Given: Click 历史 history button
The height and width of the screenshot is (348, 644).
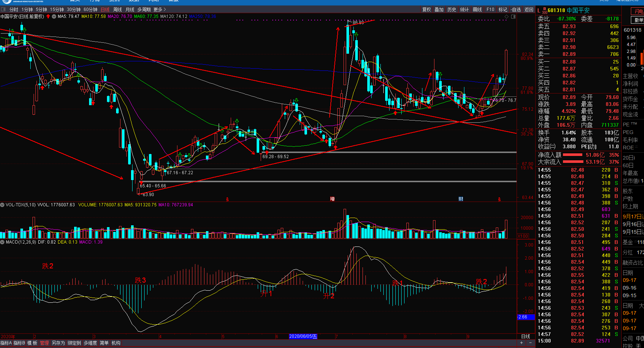Looking at the screenshot, I should point(452,9).
